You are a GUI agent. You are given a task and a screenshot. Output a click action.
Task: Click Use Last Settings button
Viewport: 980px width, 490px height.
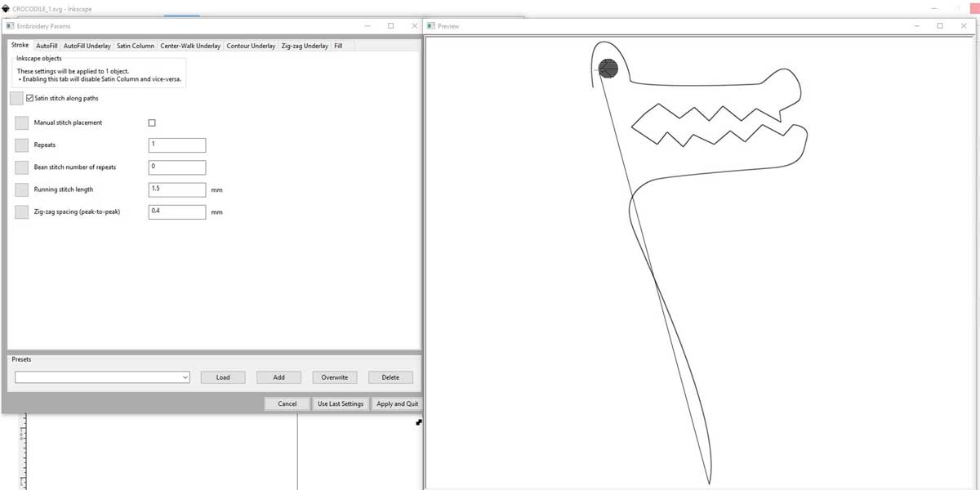click(x=341, y=403)
